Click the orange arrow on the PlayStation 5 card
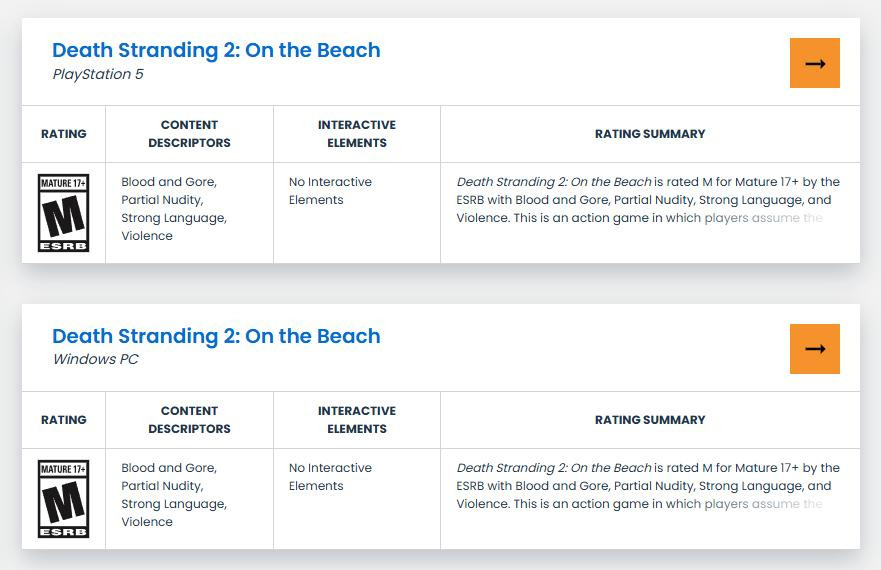The width and height of the screenshot is (881, 570). coord(814,63)
